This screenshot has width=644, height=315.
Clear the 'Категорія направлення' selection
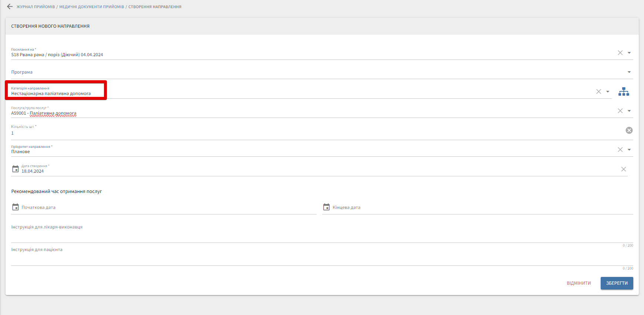click(x=599, y=92)
